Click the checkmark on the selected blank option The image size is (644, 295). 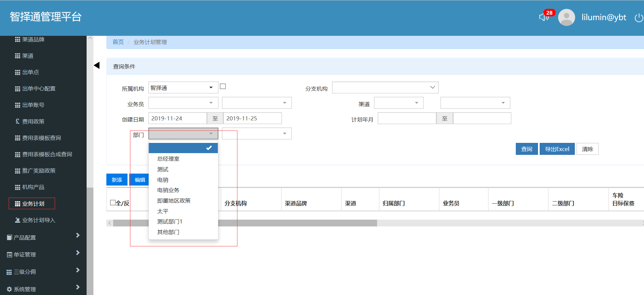coord(209,148)
